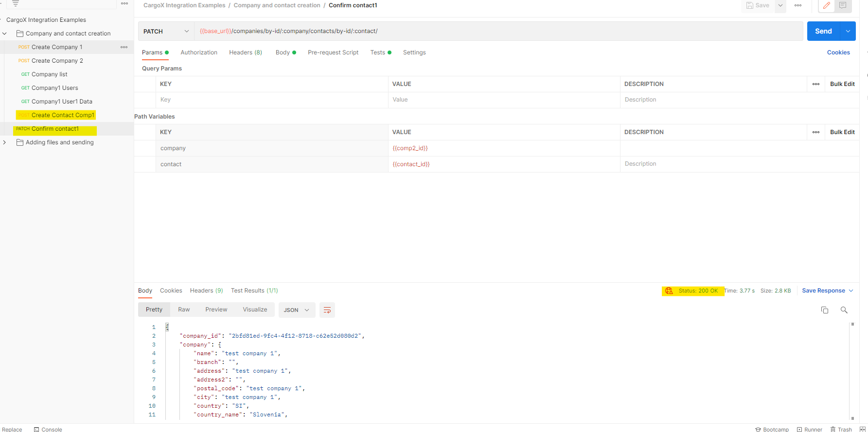
Task: Click CargoX Integration Examples breadcrumb
Action: point(184,5)
